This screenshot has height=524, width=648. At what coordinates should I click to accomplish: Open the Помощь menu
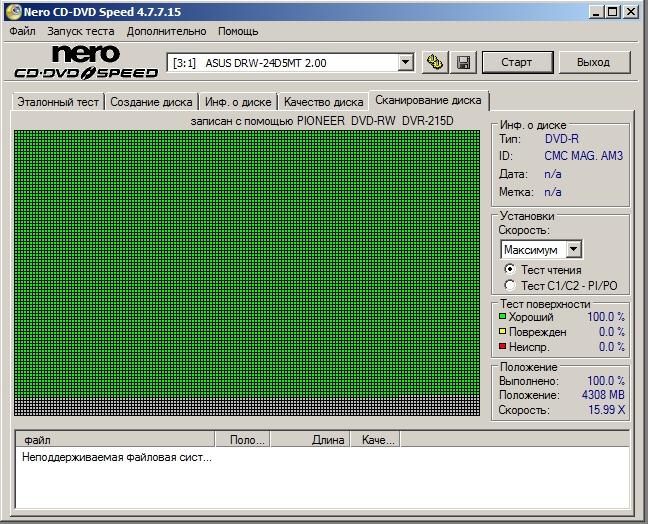[238, 31]
